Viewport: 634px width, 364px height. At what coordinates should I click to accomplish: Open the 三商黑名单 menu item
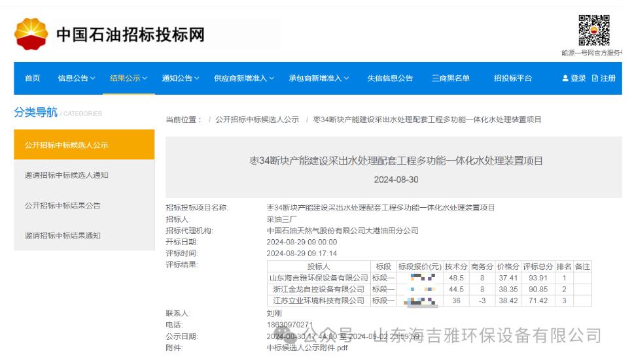(451, 78)
